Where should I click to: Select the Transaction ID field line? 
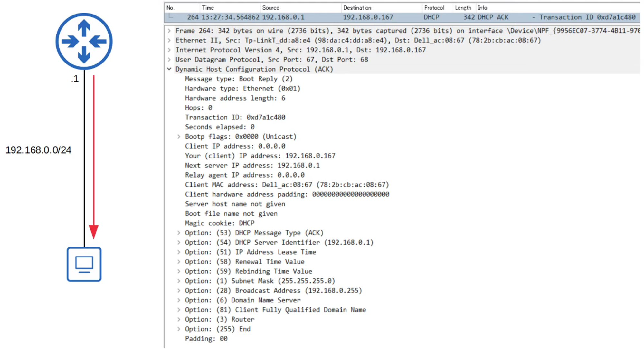tap(235, 117)
